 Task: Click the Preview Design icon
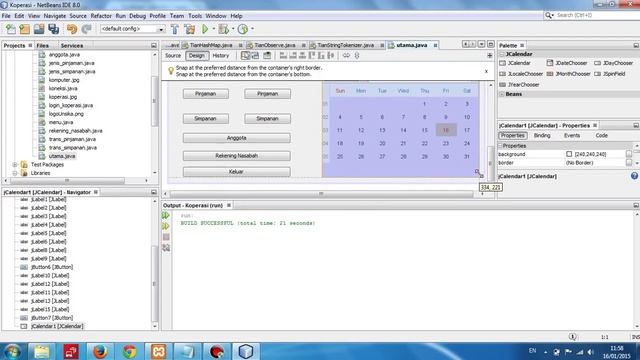(x=267, y=56)
